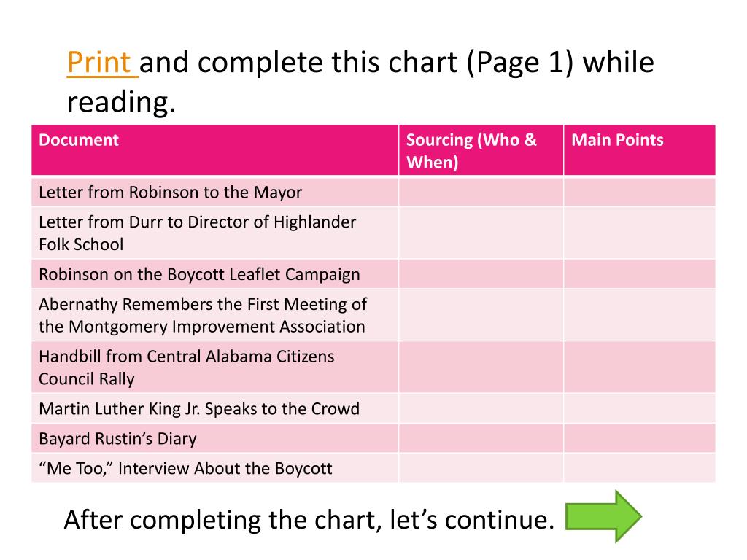Click Main Points cell for Handbill row
Viewport: 747px width, 560px height.
tap(639, 367)
